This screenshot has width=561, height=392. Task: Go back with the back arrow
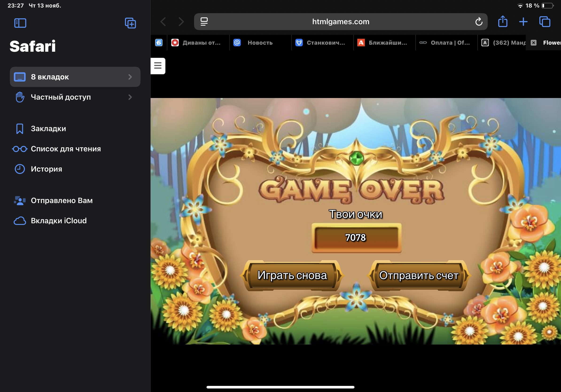pyautogui.click(x=164, y=22)
